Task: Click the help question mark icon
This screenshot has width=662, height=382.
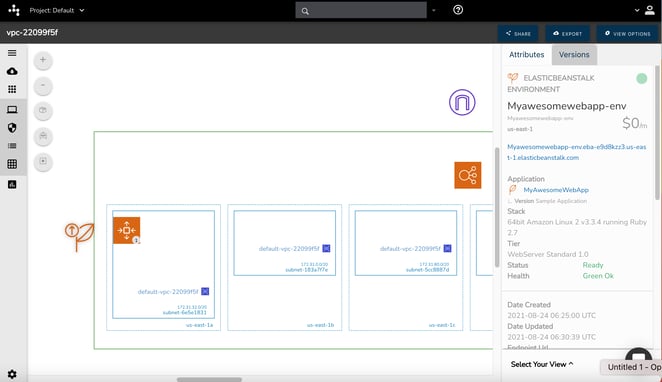Action: coord(458,10)
